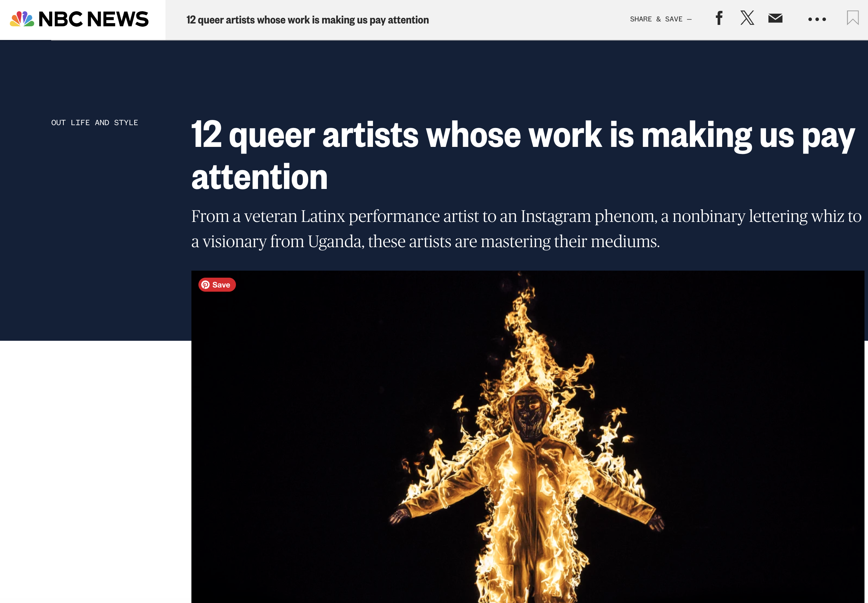Share the article on X
868x603 pixels.
point(747,18)
